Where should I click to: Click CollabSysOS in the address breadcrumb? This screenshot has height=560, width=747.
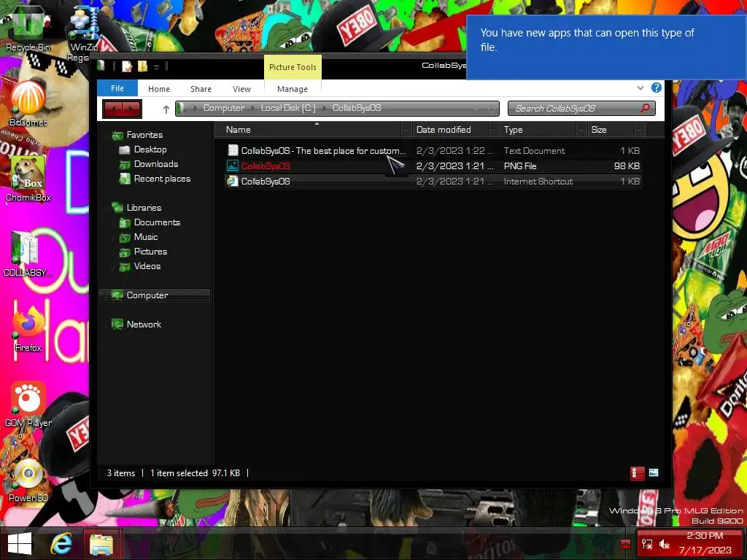click(356, 108)
